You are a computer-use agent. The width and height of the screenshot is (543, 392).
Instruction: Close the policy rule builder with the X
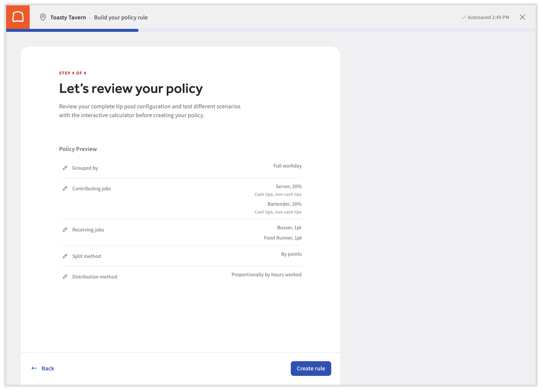pyautogui.click(x=522, y=17)
